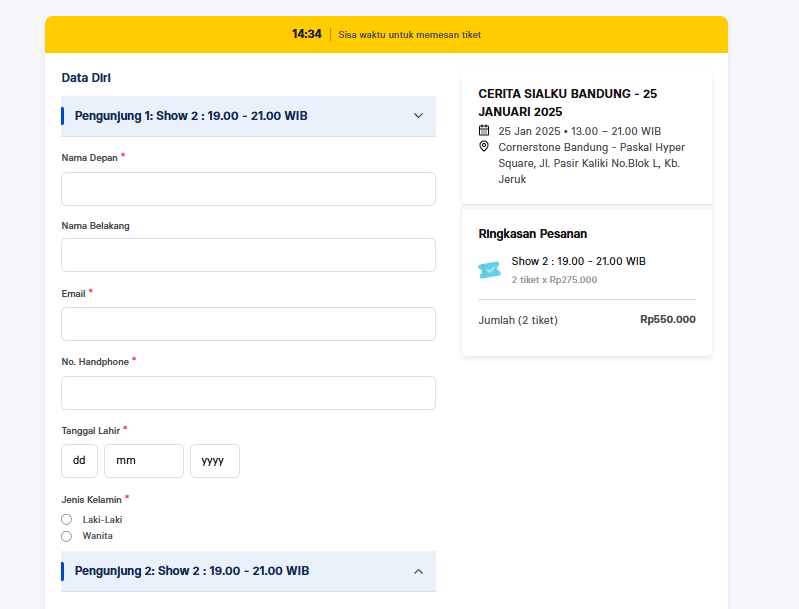Image resolution: width=799 pixels, height=609 pixels.
Task: Click the 14:34 countdown timer
Action: 307,34
